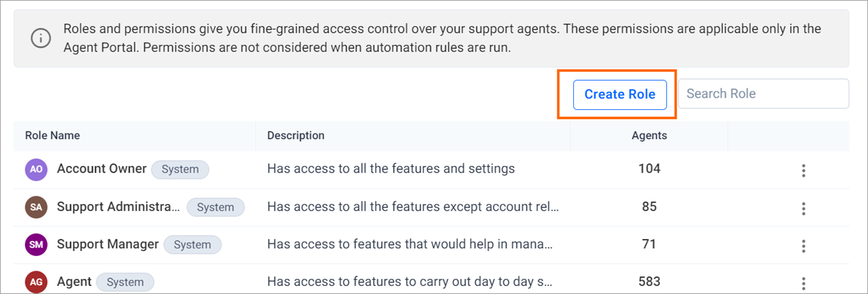This screenshot has width=868, height=294.
Task: Open the three-dot menu for Agent role
Action: (803, 283)
